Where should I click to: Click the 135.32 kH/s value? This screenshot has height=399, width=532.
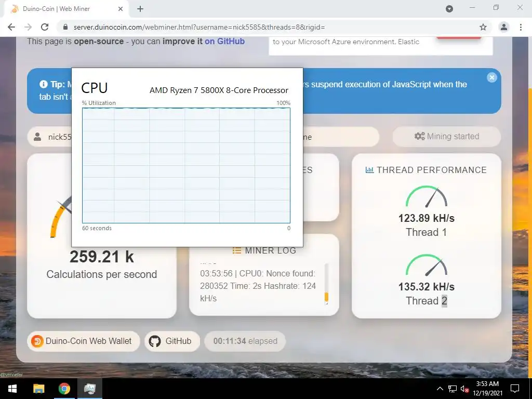click(x=427, y=286)
